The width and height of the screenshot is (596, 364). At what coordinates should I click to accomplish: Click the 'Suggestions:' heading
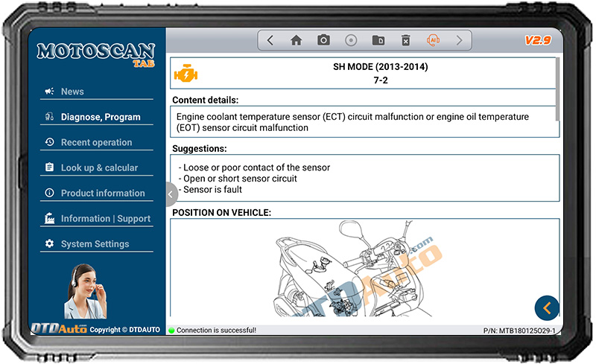199,149
